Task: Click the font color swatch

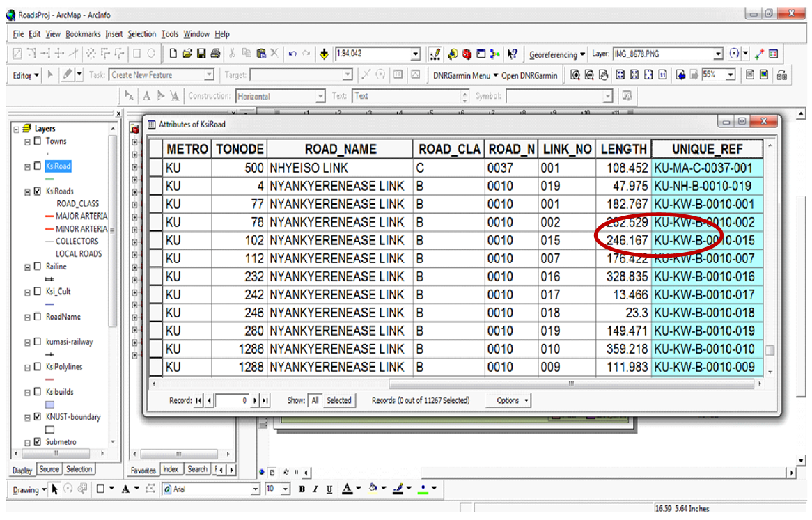Action: tap(348, 489)
